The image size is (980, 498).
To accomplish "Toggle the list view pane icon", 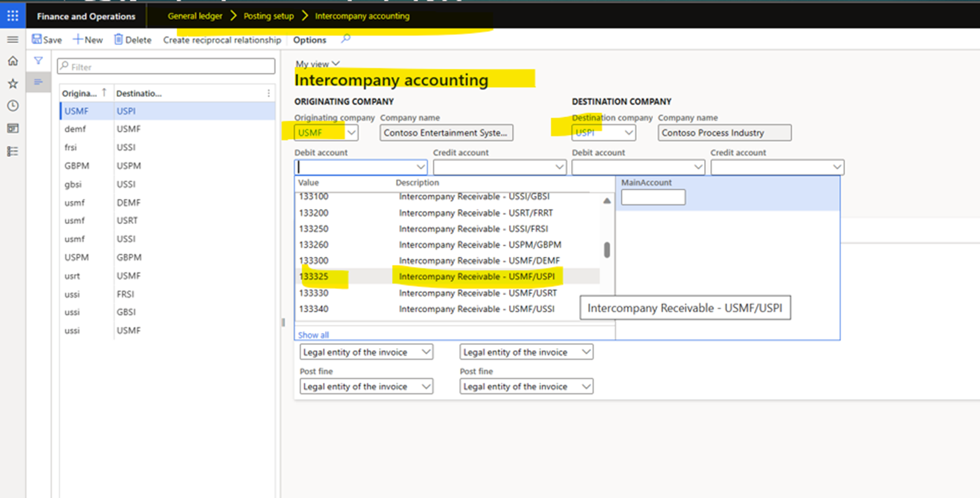I will pyautogui.click(x=38, y=82).
